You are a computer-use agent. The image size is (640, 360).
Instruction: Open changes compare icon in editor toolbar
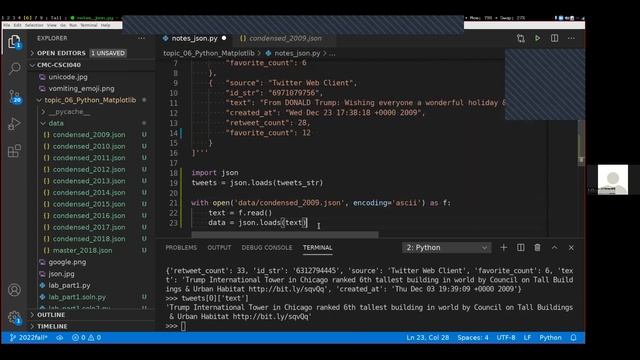pyautogui.click(x=520, y=38)
